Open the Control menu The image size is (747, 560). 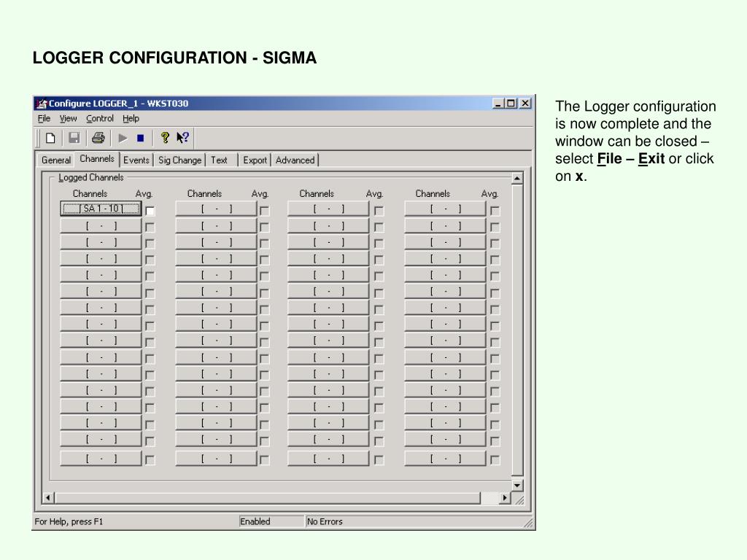[x=100, y=118]
